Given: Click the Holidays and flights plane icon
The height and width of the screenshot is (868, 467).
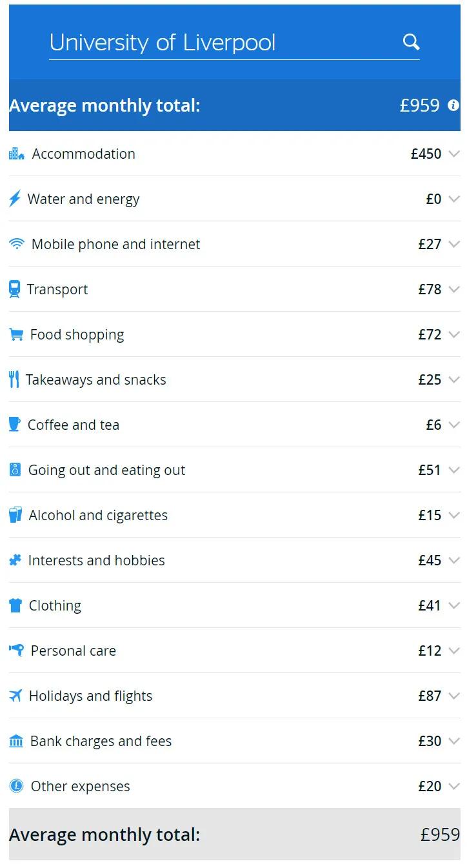Looking at the screenshot, I should [x=15, y=696].
